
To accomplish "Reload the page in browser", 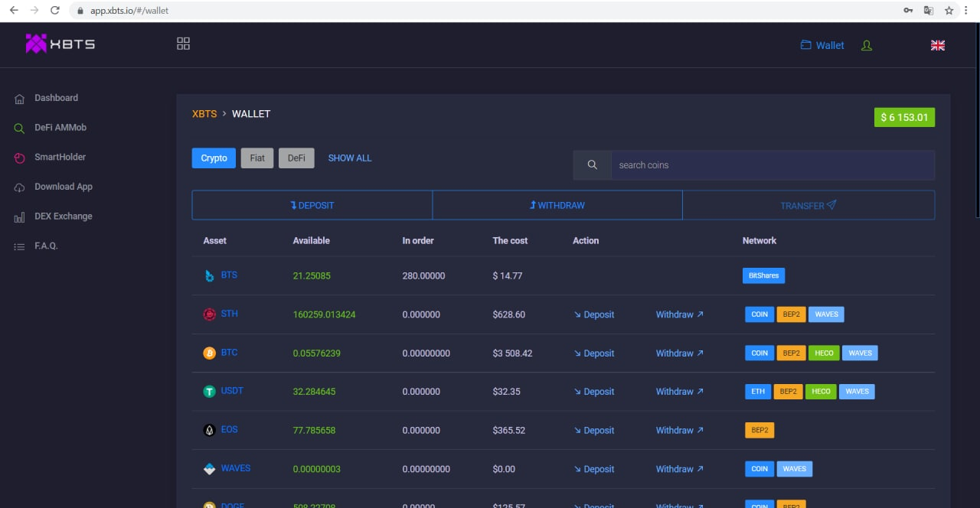I will pos(54,11).
